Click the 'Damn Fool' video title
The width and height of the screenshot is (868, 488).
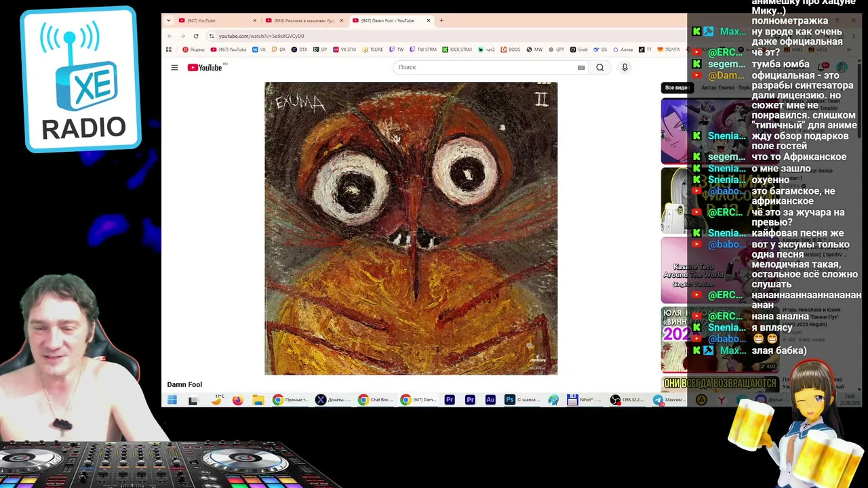(184, 384)
